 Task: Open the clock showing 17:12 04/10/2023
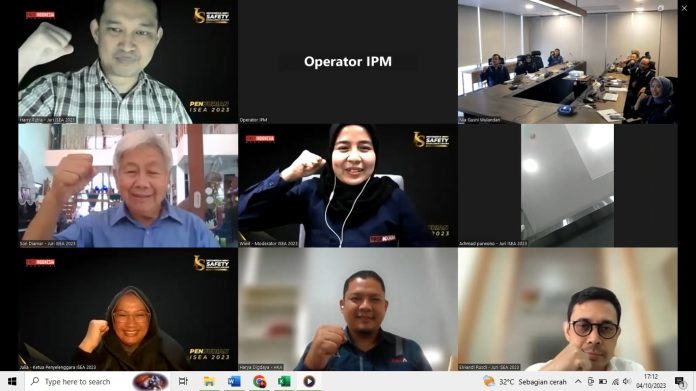(x=651, y=381)
